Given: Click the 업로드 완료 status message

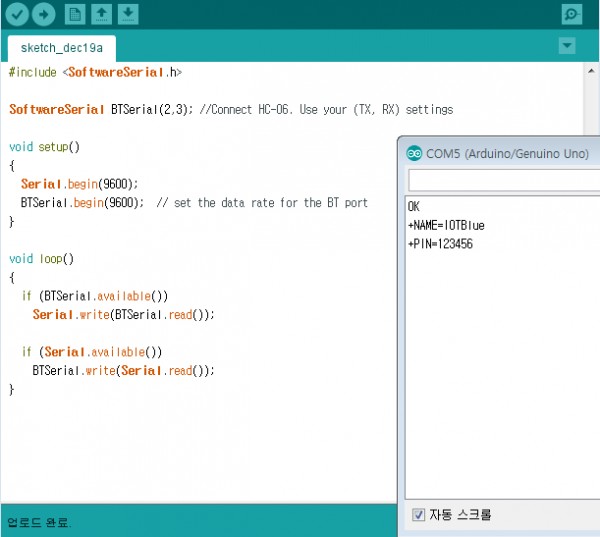Looking at the screenshot, I should pos(39,522).
